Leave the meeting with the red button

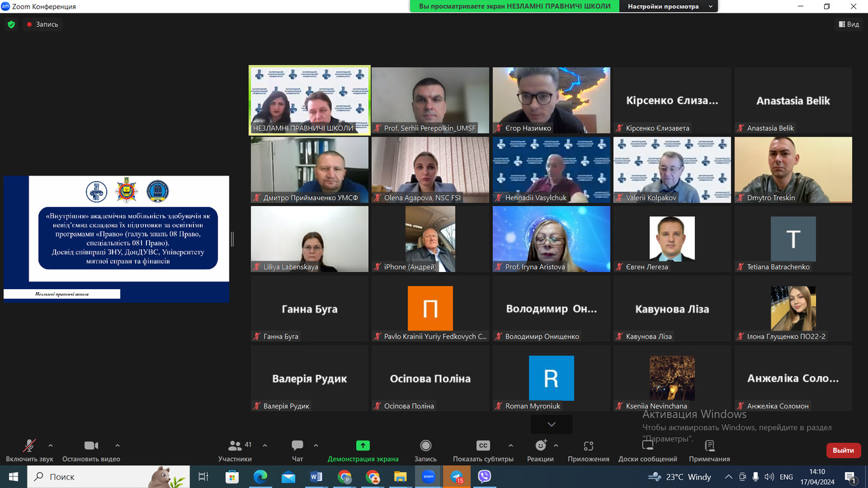coord(843,450)
